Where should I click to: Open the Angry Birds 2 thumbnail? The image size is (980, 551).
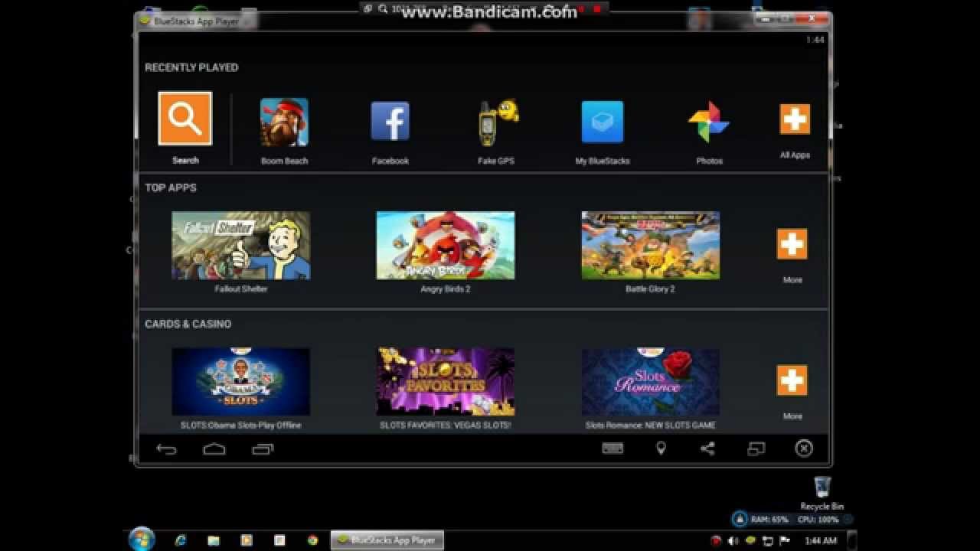(446, 246)
